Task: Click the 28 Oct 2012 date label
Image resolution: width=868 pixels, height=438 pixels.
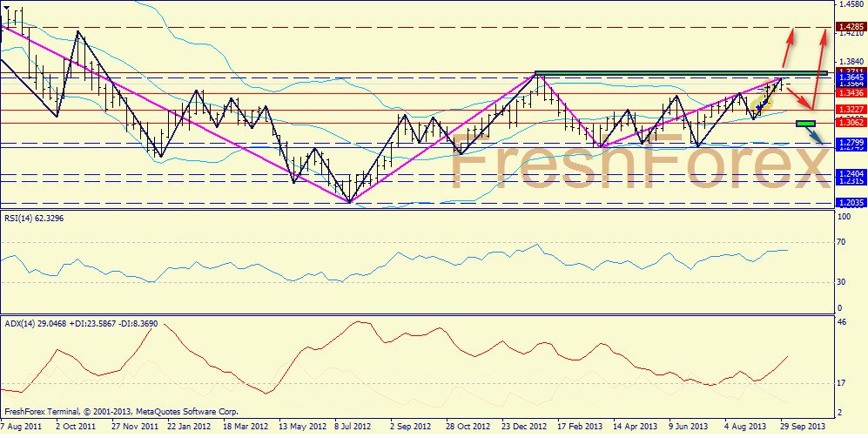Action: 467,427
